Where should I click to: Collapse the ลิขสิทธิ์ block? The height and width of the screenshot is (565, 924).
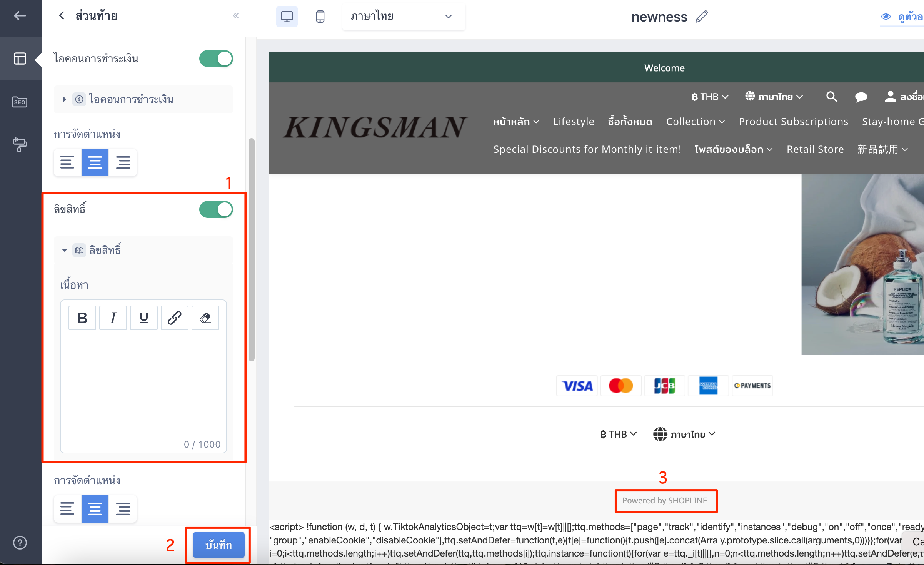click(x=65, y=250)
